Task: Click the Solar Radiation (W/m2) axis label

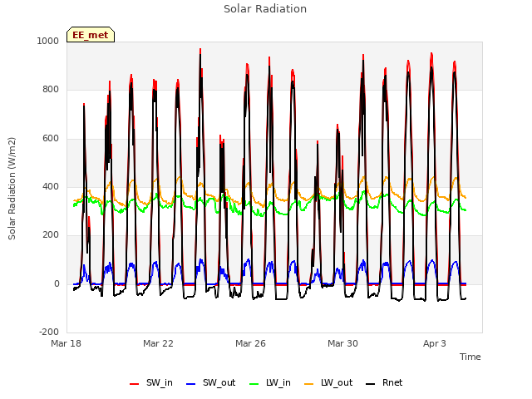Action: (x=12, y=189)
